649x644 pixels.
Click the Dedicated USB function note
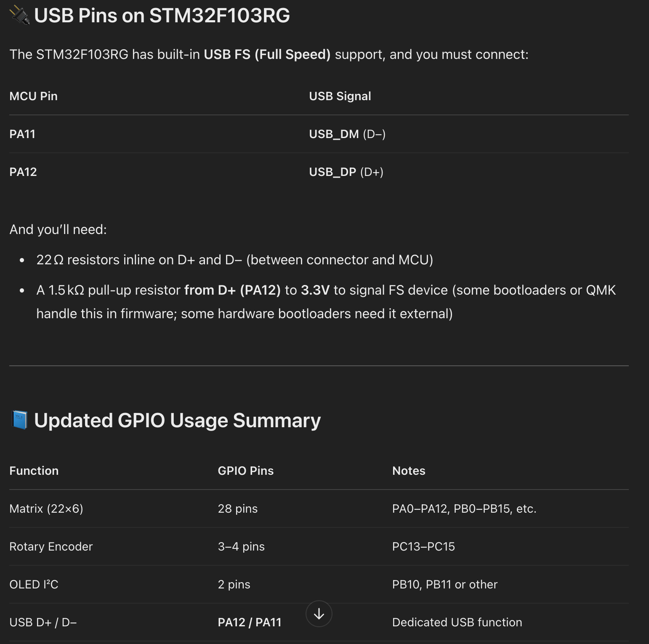457,623
